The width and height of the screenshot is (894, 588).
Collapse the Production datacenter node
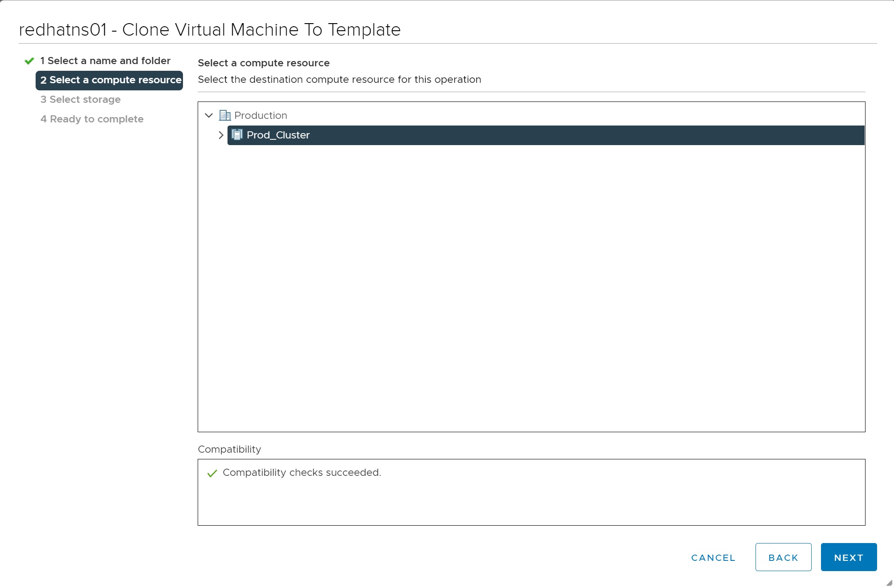click(x=209, y=116)
